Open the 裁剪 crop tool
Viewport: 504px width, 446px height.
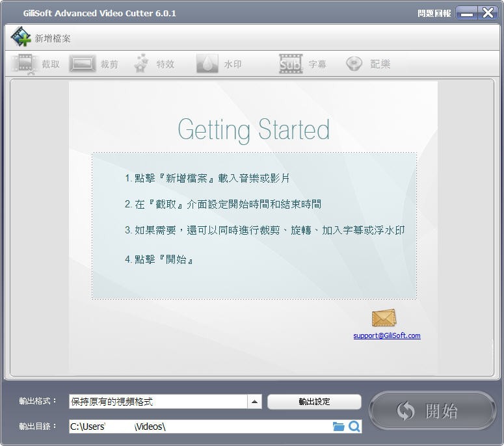(94, 64)
